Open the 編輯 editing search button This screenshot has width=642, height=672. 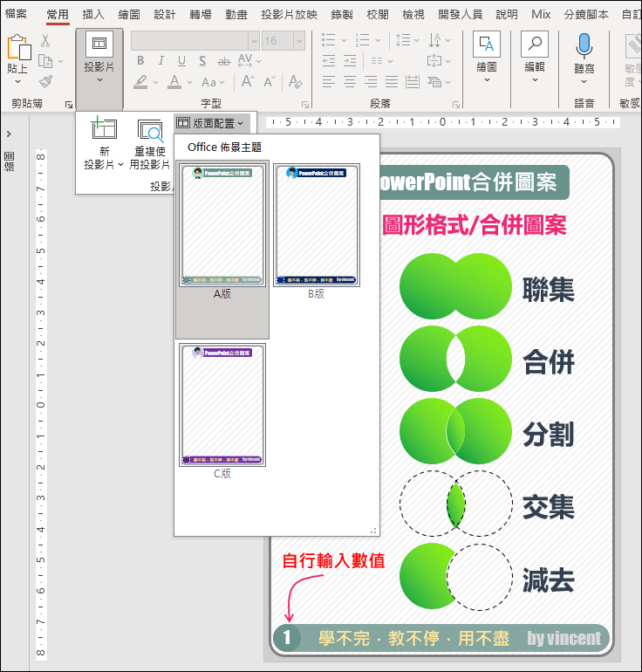point(535,57)
